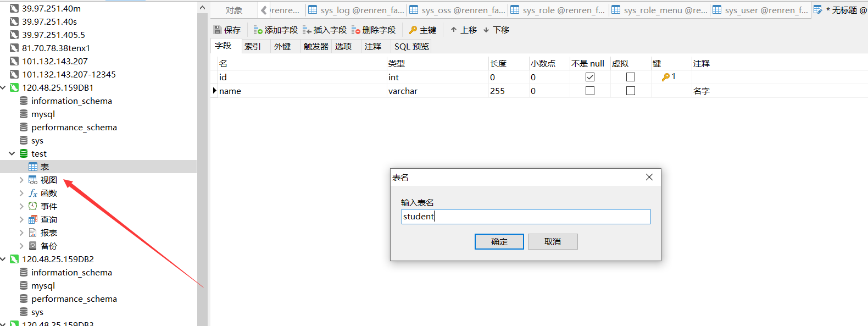This screenshot has width=868, height=326.
Task: Move field up with 上移 arrow
Action: click(454, 30)
